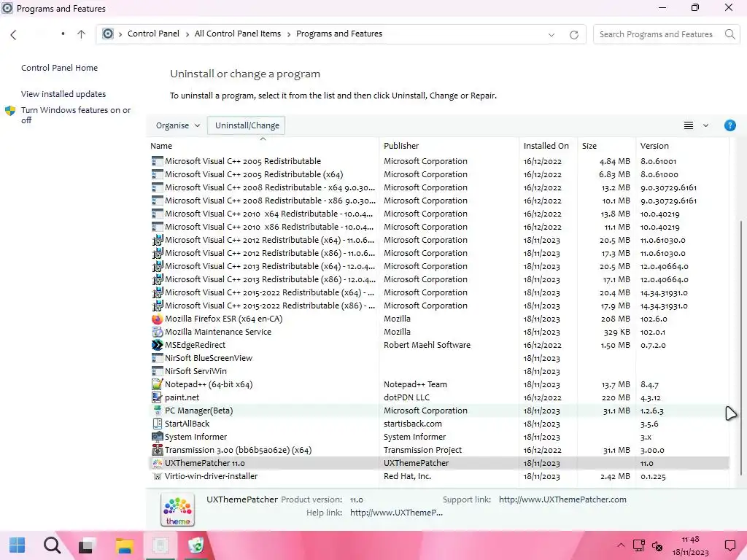This screenshot has height=560, width=747.
Task: Click the System Informer icon
Action: [158, 437]
